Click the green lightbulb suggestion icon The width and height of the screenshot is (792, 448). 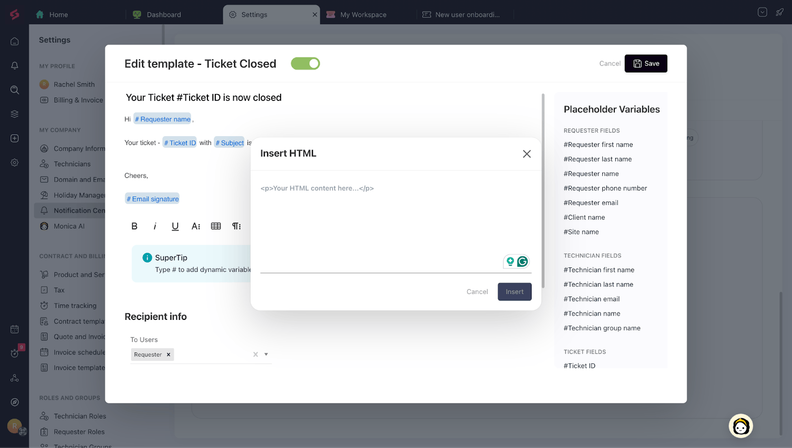click(x=510, y=261)
